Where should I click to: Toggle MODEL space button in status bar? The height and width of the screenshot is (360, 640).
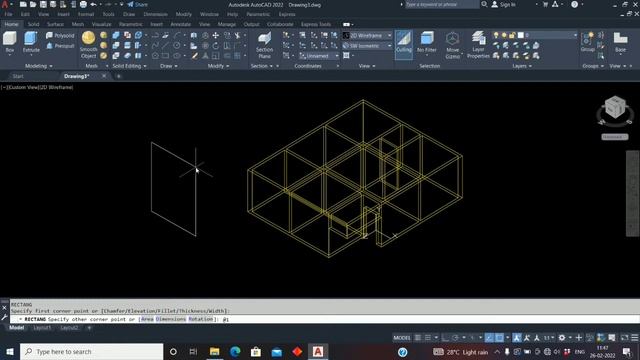[402, 338]
